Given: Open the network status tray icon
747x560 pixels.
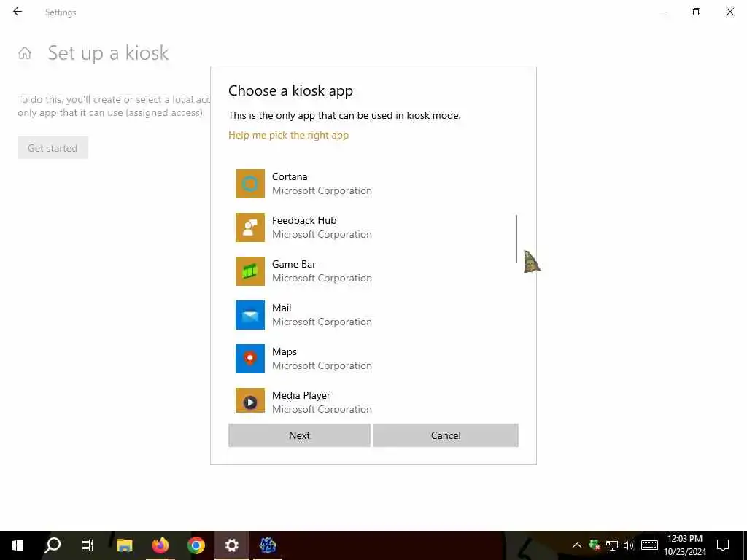Looking at the screenshot, I should tap(612, 545).
